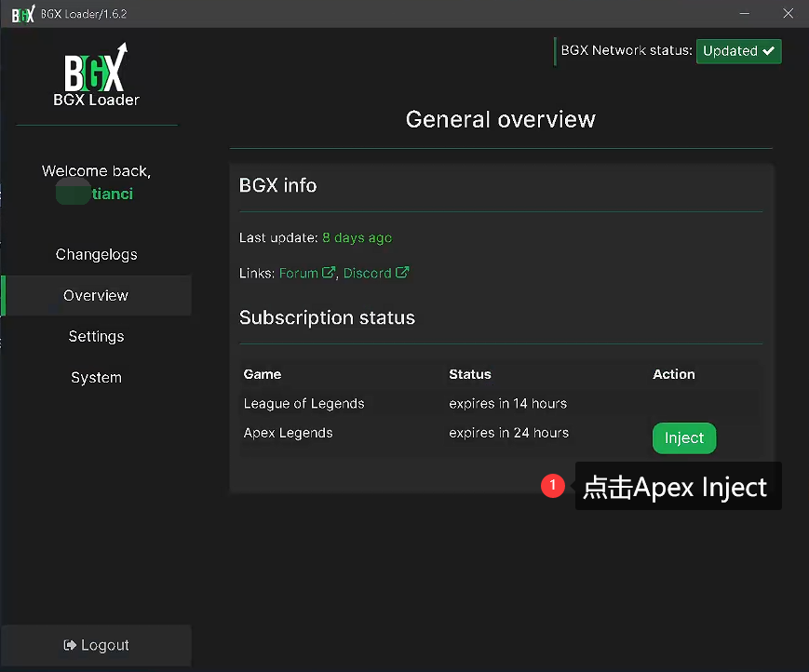
Task: Click the Game column header
Action: click(x=263, y=374)
